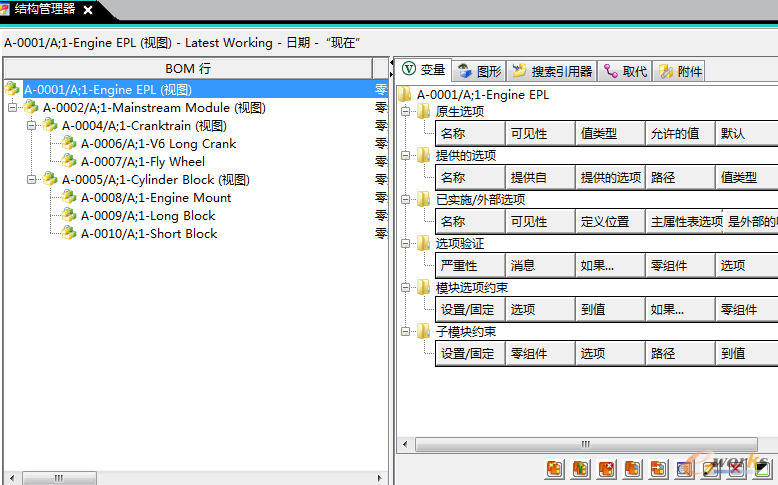Open the 附件 tab
The height and width of the screenshot is (485, 778).
pyautogui.click(x=680, y=71)
